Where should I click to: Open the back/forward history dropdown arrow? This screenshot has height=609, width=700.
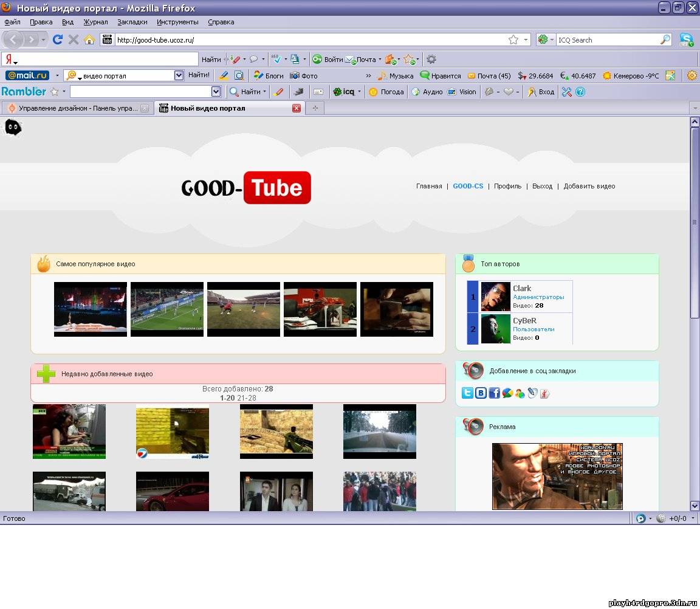point(43,40)
